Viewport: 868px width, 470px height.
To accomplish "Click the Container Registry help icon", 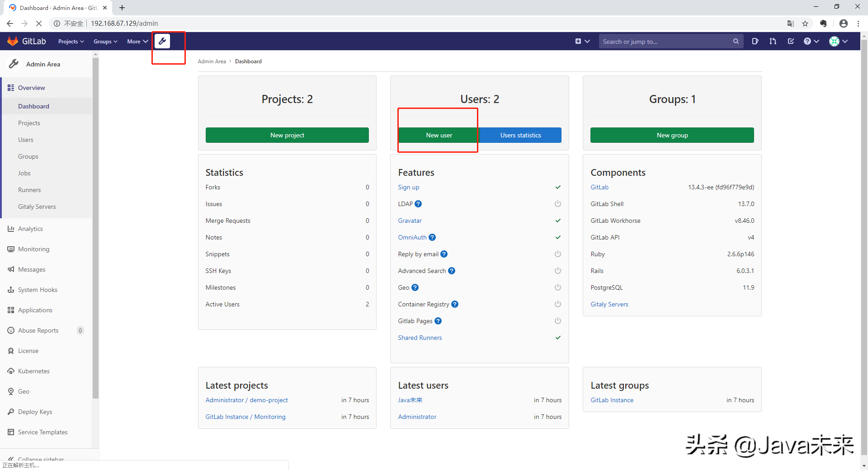I will coord(455,304).
